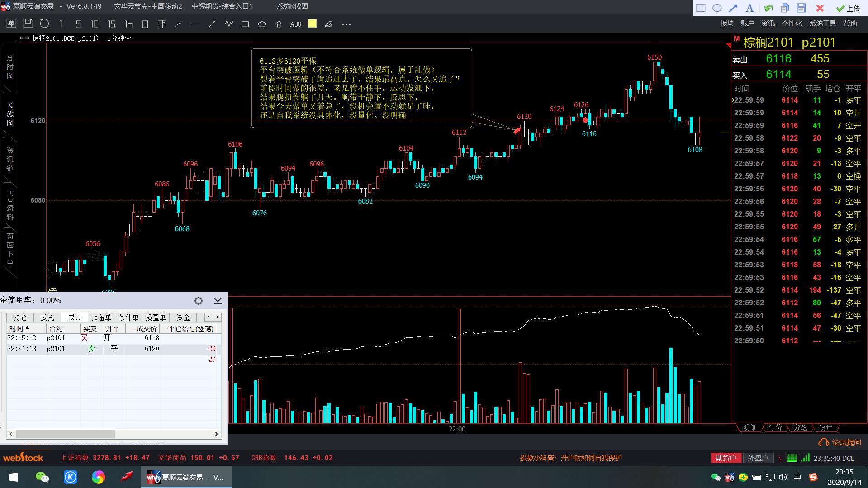Open the 个性化 menu

coord(792,24)
